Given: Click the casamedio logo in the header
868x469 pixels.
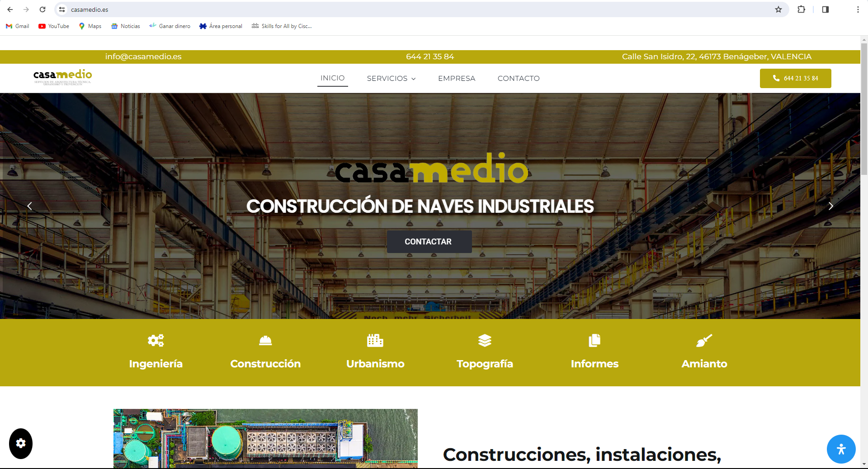Looking at the screenshot, I should [63, 77].
